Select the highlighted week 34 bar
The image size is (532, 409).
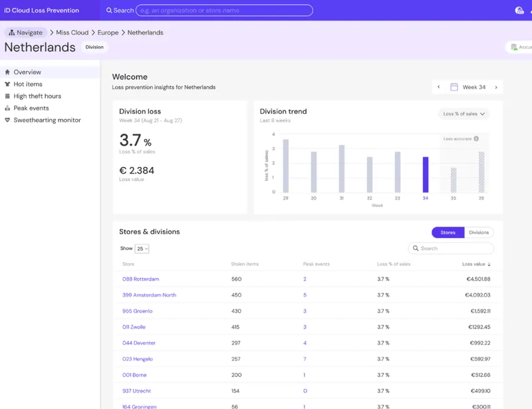(x=426, y=174)
